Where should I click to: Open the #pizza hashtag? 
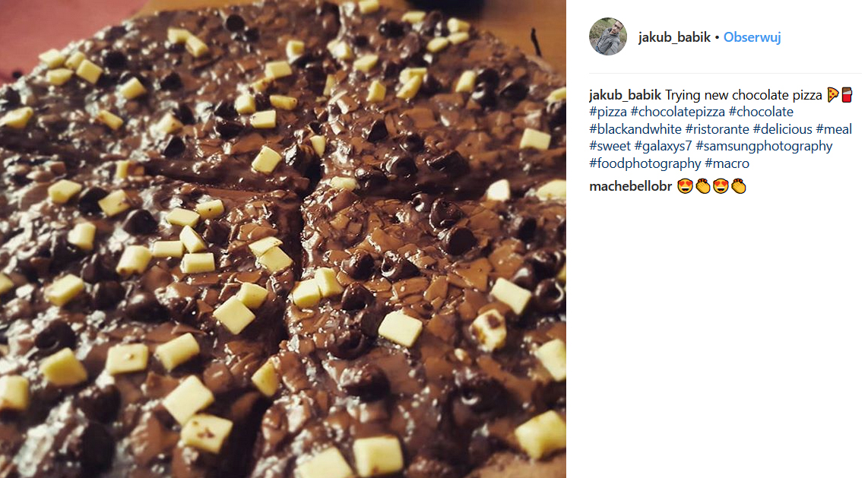click(x=608, y=112)
